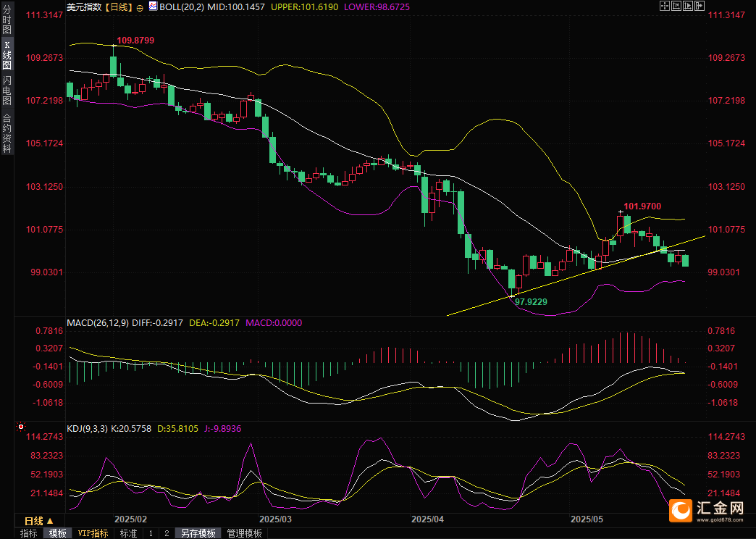
Task: Click the red sun marker beside KDJ panel
Action: [x=21, y=427]
